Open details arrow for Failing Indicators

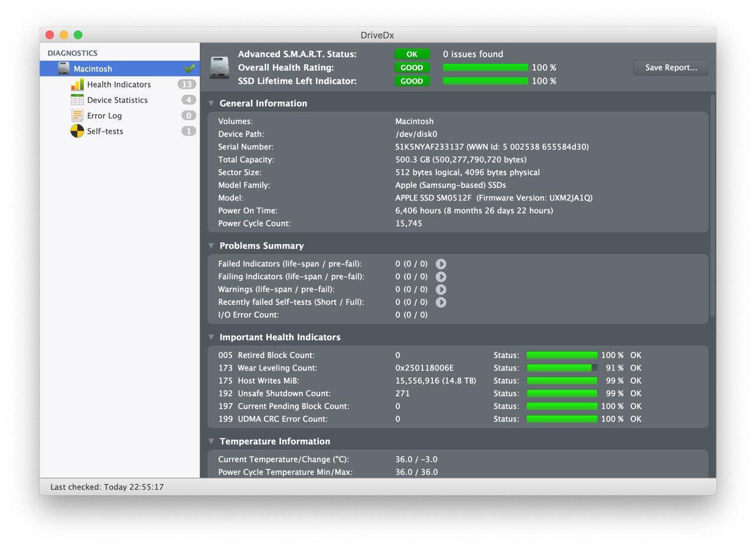click(x=441, y=277)
